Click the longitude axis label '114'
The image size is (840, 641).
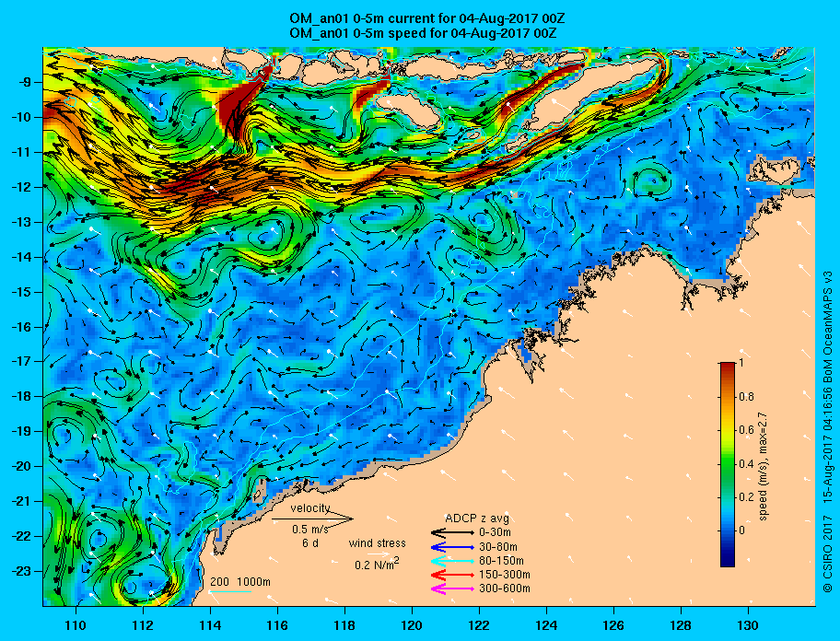pos(210,625)
